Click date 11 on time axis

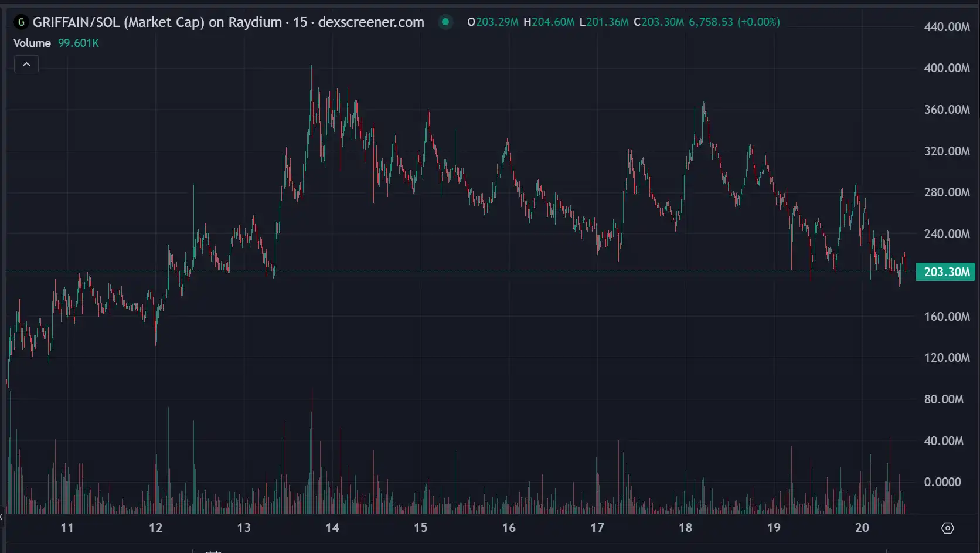point(67,528)
